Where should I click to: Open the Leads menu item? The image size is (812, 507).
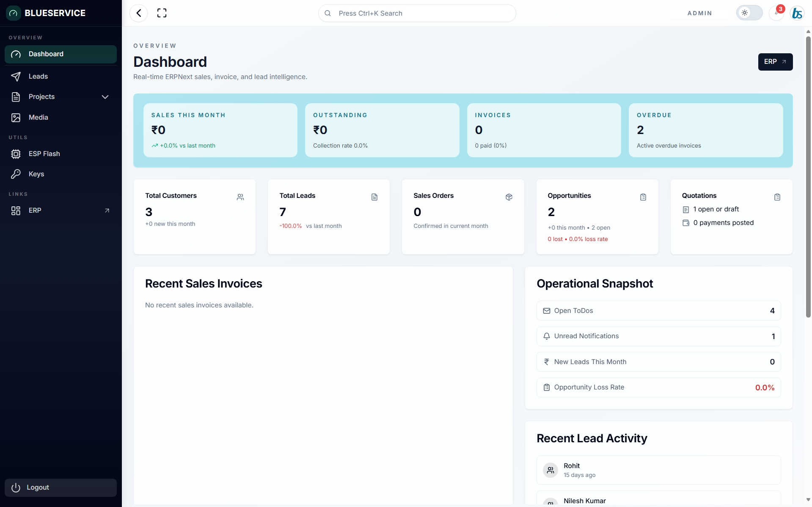tap(61, 77)
